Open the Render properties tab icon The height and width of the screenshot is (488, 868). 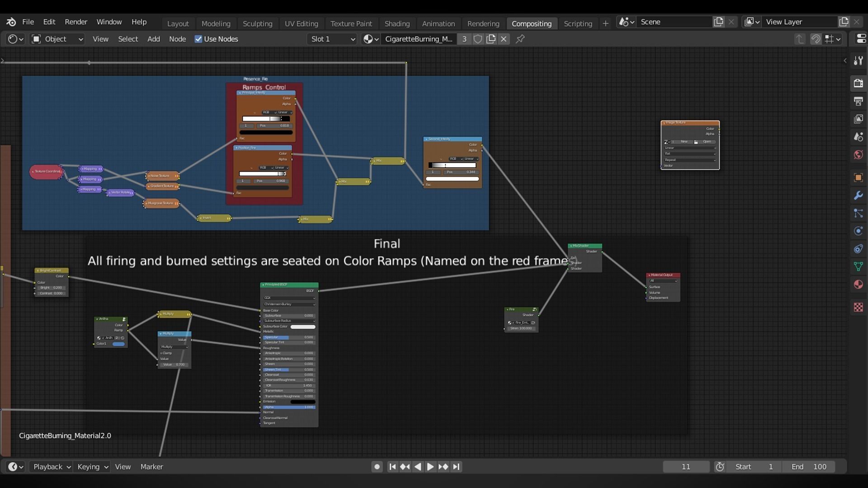coord(858,83)
